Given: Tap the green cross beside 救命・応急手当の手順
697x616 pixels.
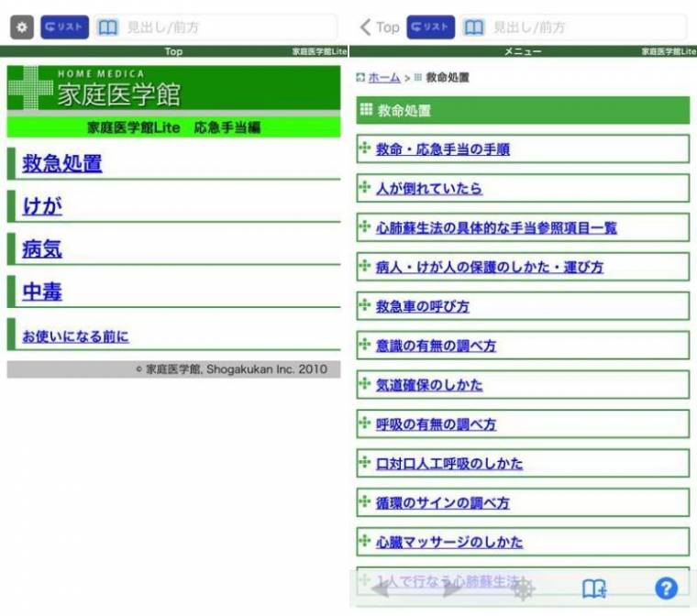Looking at the screenshot, I should coord(364,147).
